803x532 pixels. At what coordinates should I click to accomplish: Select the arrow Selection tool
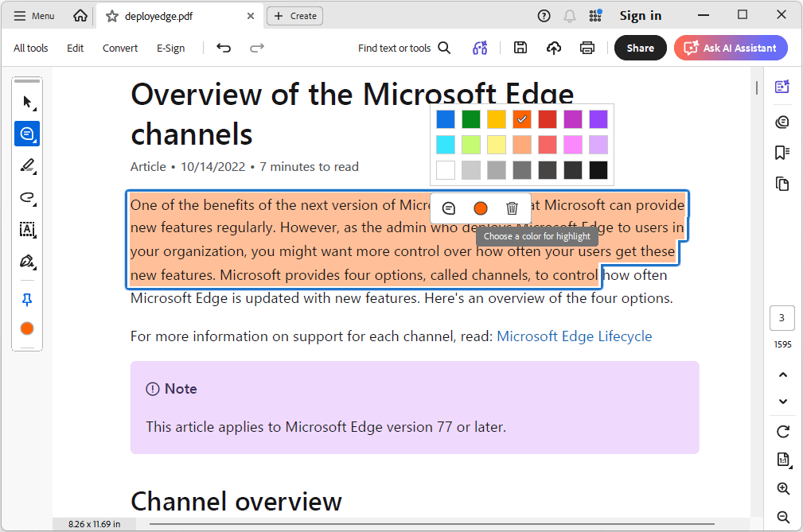click(x=26, y=101)
